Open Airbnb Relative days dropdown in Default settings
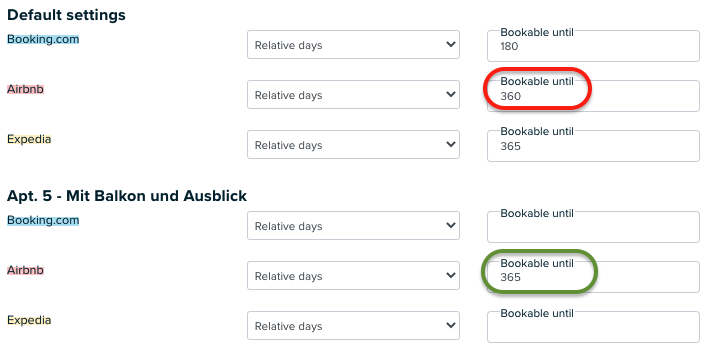708x360 pixels. coord(353,94)
